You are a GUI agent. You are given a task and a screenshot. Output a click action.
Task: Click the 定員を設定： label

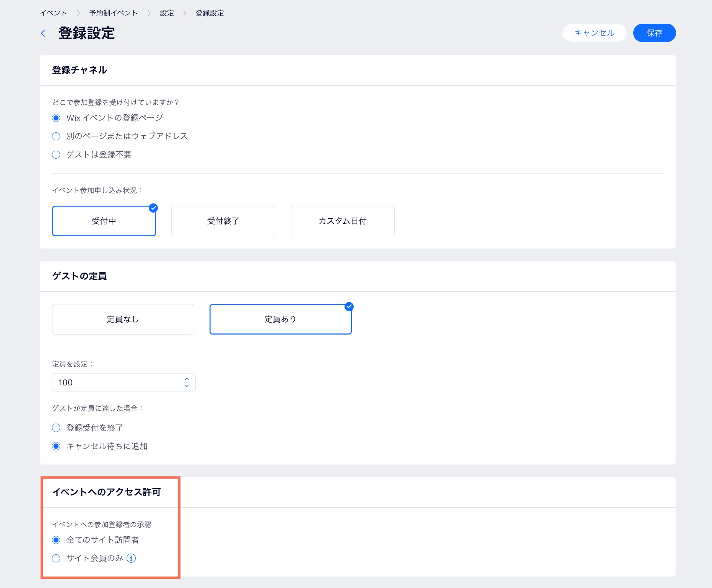[72, 364]
